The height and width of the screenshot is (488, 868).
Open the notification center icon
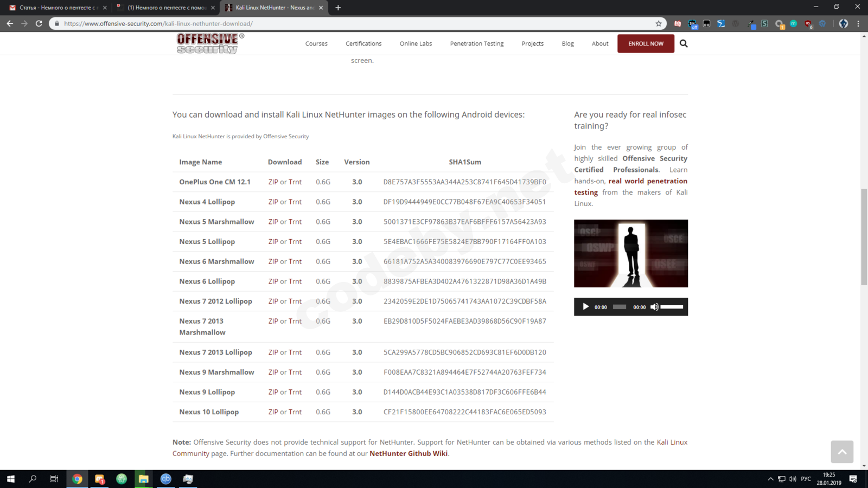tap(853, 479)
